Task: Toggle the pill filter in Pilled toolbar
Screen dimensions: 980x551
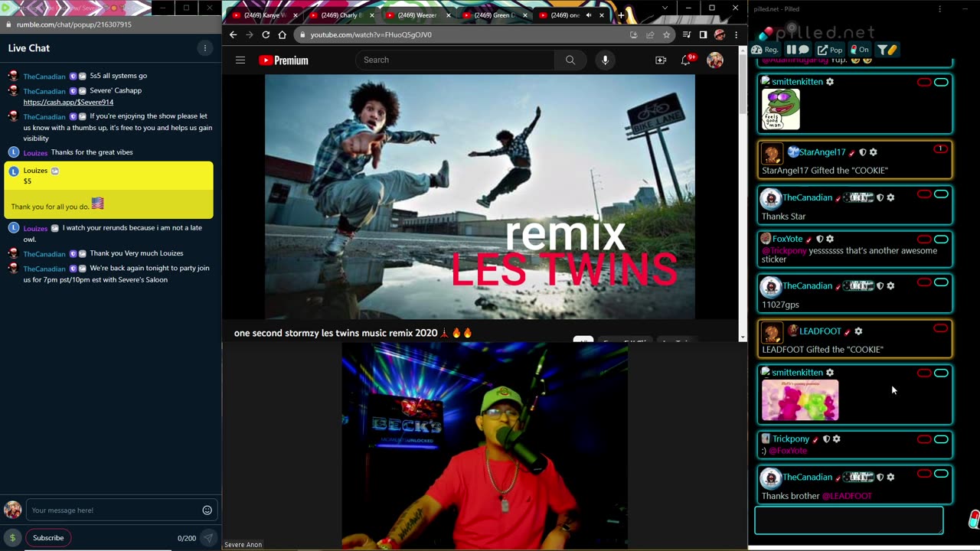Action: tap(887, 50)
